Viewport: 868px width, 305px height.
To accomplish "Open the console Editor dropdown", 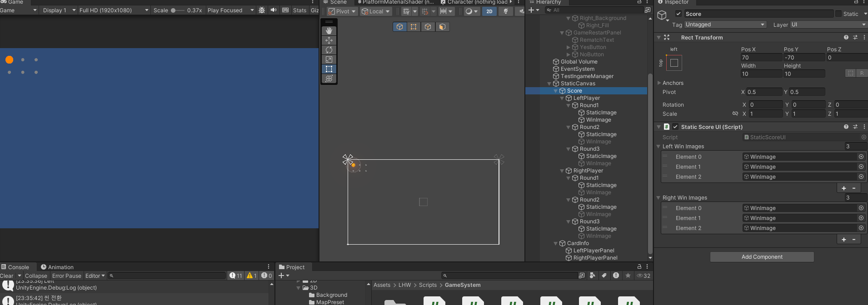I will [95, 275].
